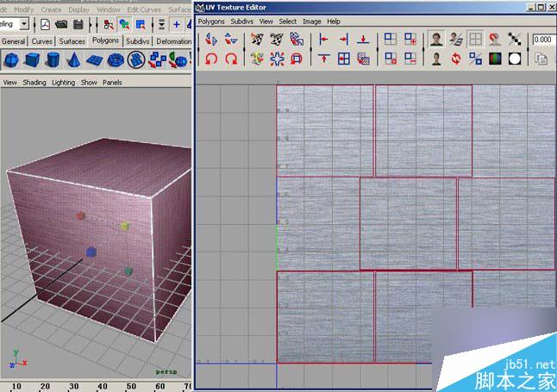Click the yellow manipulator handle on cube
The image size is (557, 392).
(x=125, y=226)
